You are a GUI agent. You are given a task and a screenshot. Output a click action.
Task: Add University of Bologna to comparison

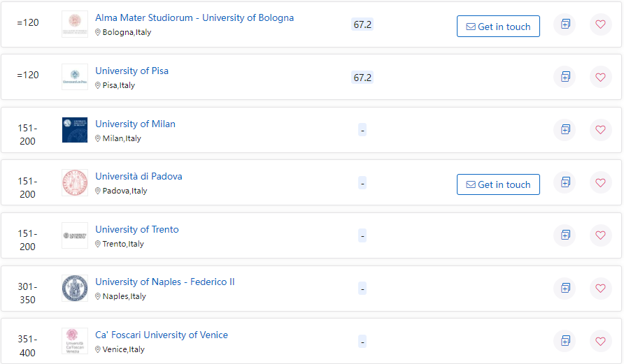tap(565, 24)
